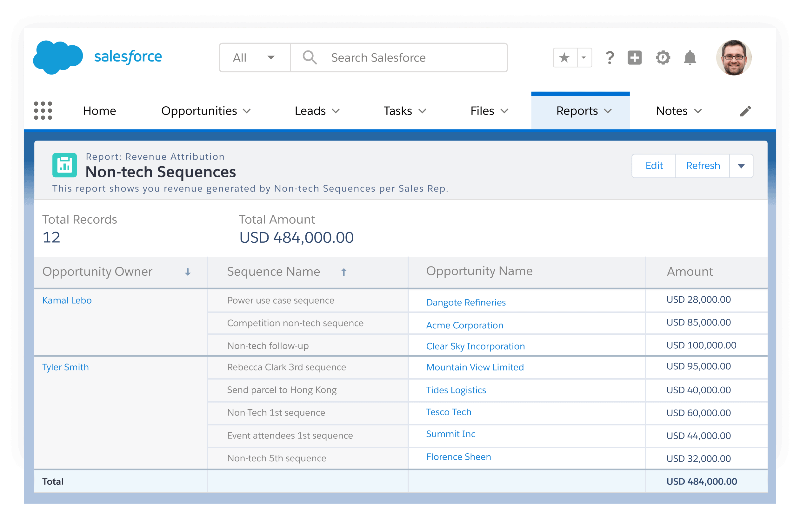Click the pencil edit navigation icon
Image resolution: width=800 pixels, height=532 pixels.
(745, 111)
